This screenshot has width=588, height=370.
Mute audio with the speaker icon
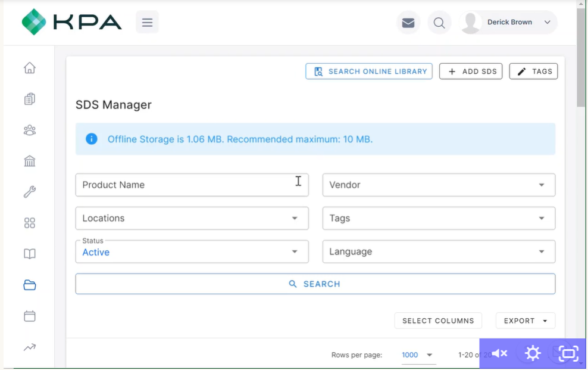coord(499,353)
